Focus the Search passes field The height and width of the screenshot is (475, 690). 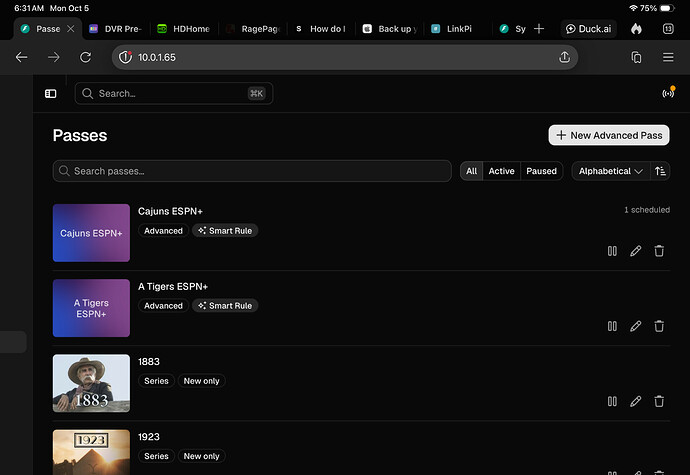tap(252, 171)
